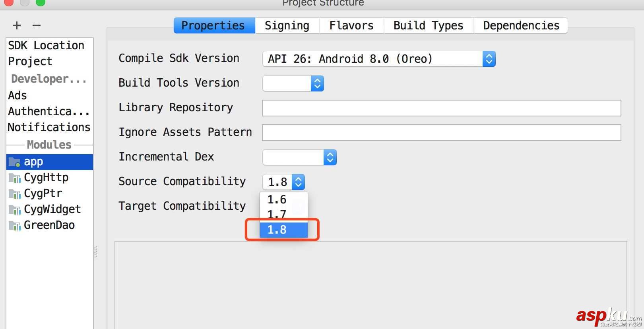Open the Dependencies tab
This screenshot has height=329, width=644.
pyautogui.click(x=521, y=25)
